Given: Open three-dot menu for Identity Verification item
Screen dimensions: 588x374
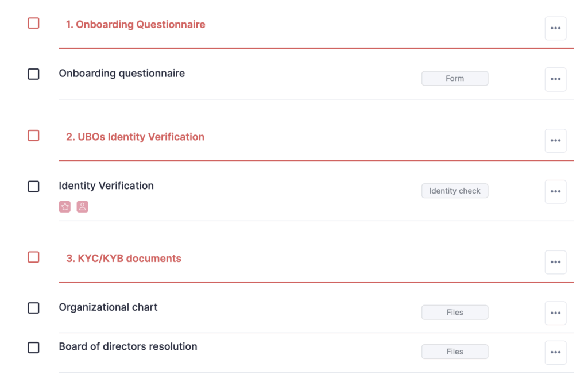Looking at the screenshot, I should point(555,192).
